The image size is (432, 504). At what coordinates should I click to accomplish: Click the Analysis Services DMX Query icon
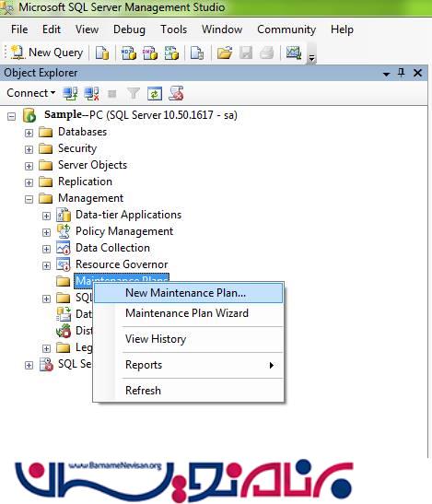coord(150,53)
